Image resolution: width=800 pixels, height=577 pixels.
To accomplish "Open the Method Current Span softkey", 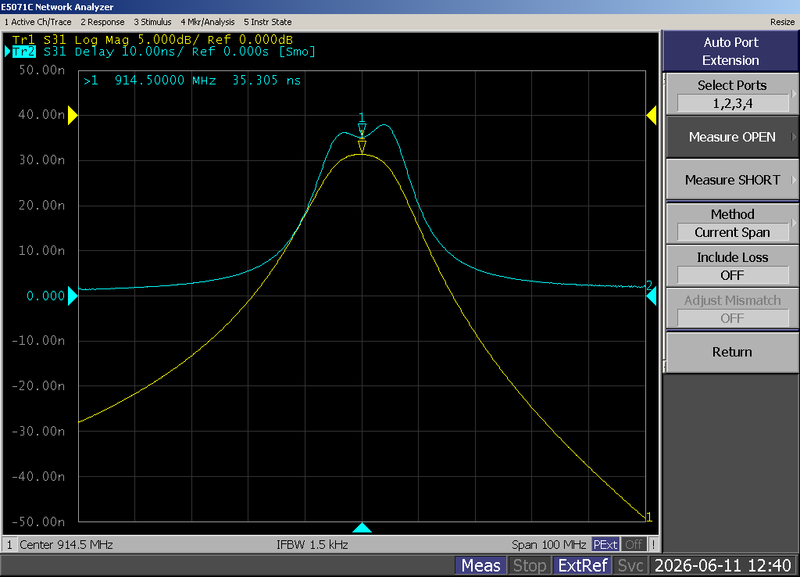I will pos(732,223).
